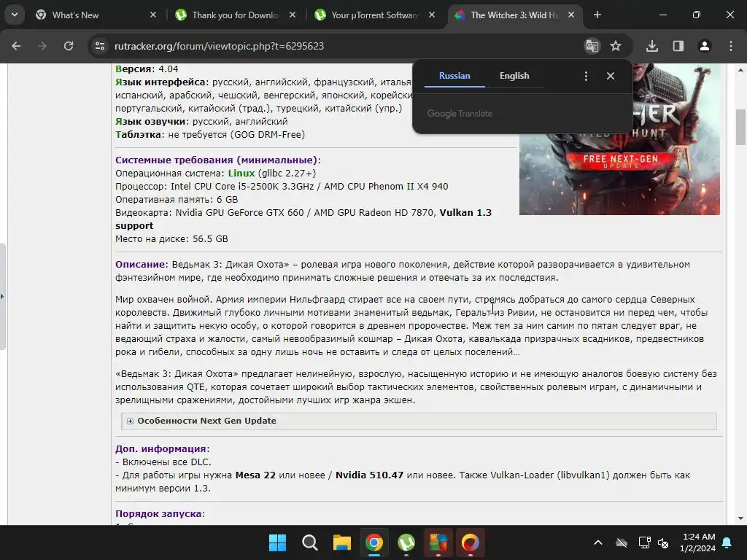Show hidden system tray icons
This screenshot has height=560, width=747.
tap(598, 542)
